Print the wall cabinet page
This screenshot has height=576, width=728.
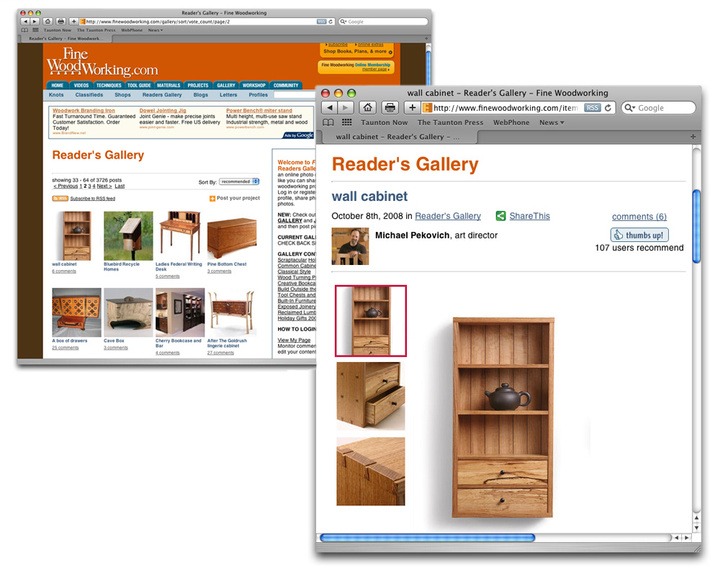click(390, 108)
